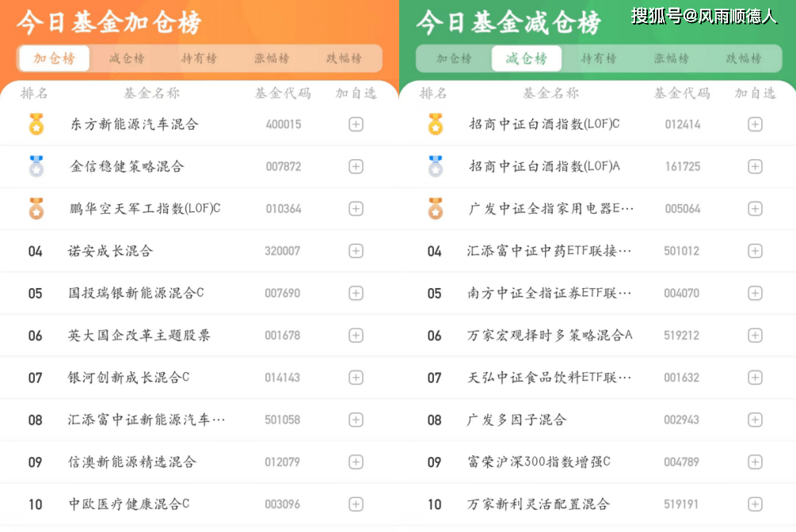
Task: Open fund 银河创新成长混合C
Action: (129, 377)
